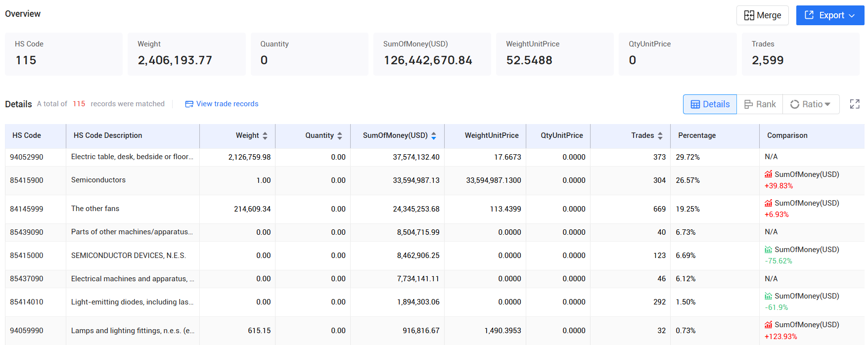The image size is (868, 345).
Task: Click Electric table, desk, bedside description
Action: (133, 157)
